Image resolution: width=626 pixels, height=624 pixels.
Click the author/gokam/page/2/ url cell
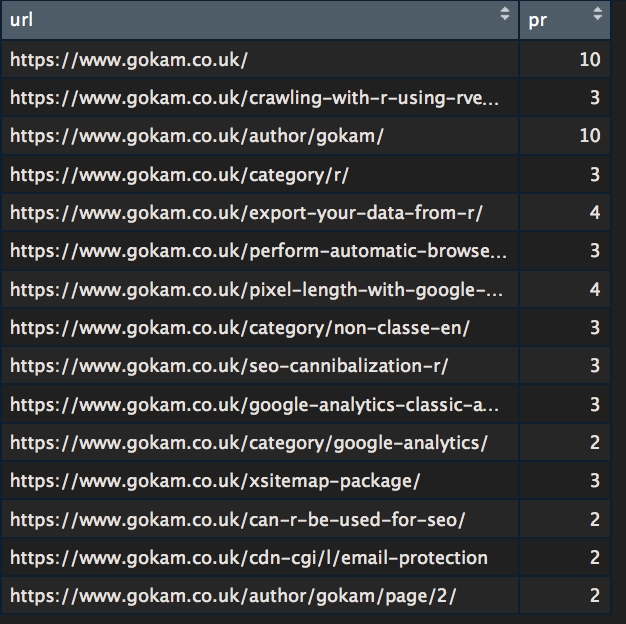pyautogui.click(x=234, y=596)
